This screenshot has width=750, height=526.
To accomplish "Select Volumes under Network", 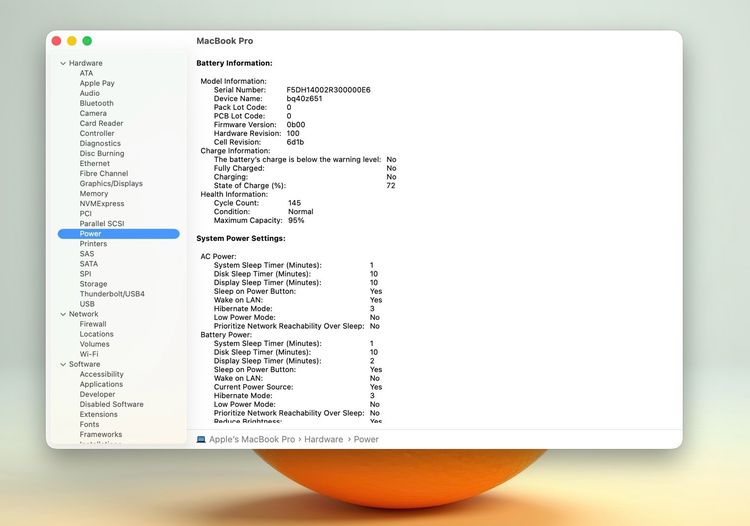I will (x=94, y=344).
